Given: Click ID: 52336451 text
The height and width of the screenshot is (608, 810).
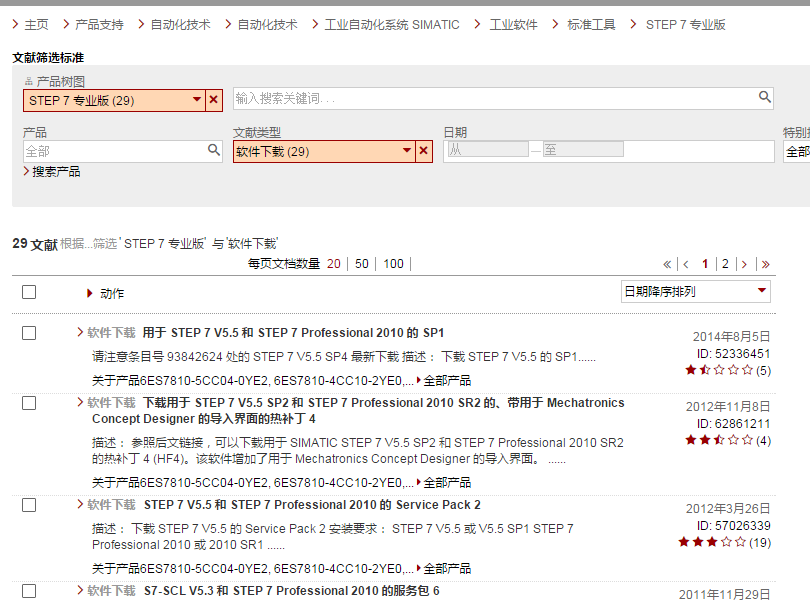Looking at the screenshot, I should [734, 354].
